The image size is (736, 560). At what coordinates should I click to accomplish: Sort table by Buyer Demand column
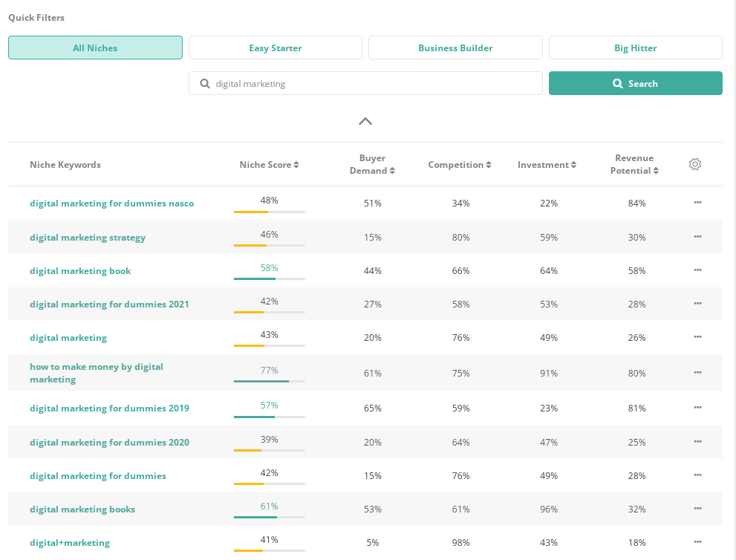click(x=372, y=165)
